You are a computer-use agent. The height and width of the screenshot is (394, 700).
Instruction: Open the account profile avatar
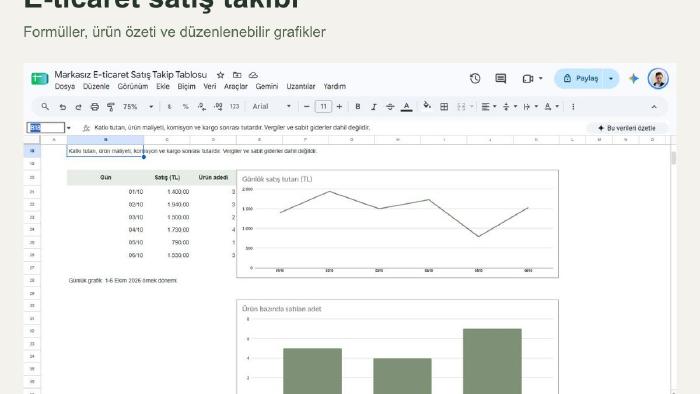pyautogui.click(x=658, y=79)
